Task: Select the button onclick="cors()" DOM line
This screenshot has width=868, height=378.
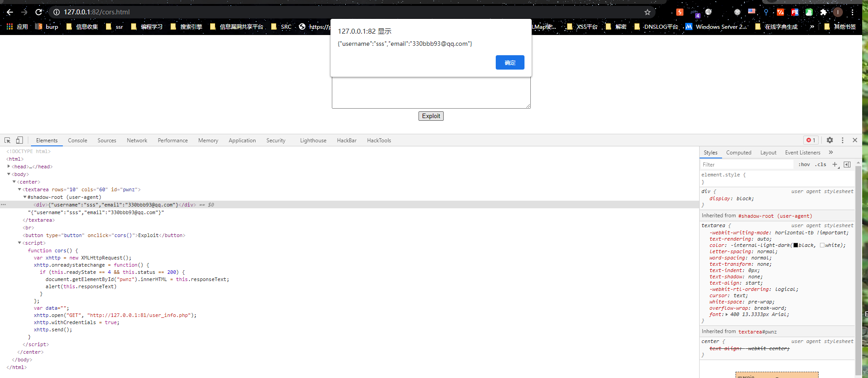Action: click(104, 235)
